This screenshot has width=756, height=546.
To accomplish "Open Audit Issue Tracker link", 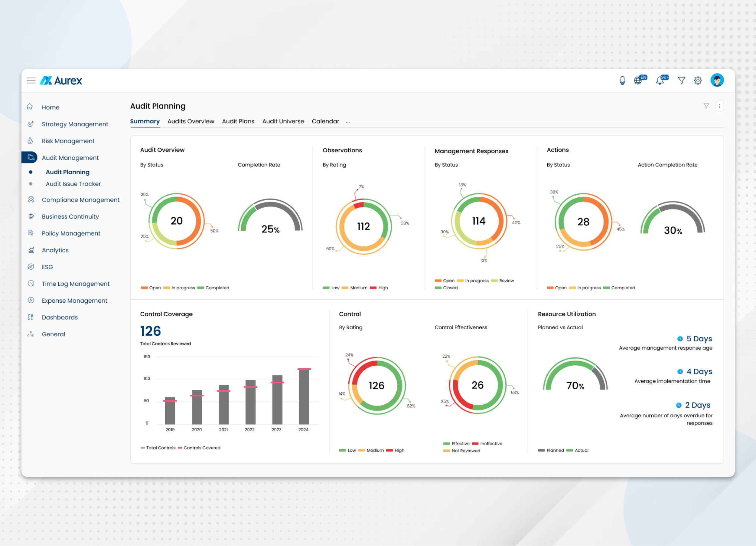I will pyautogui.click(x=73, y=184).
